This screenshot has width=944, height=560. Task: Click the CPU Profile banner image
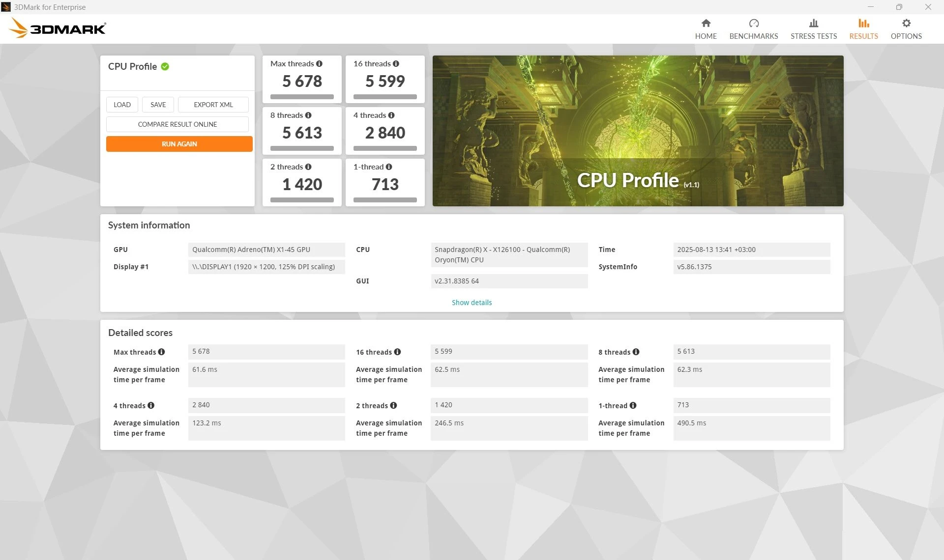[638, 131]
